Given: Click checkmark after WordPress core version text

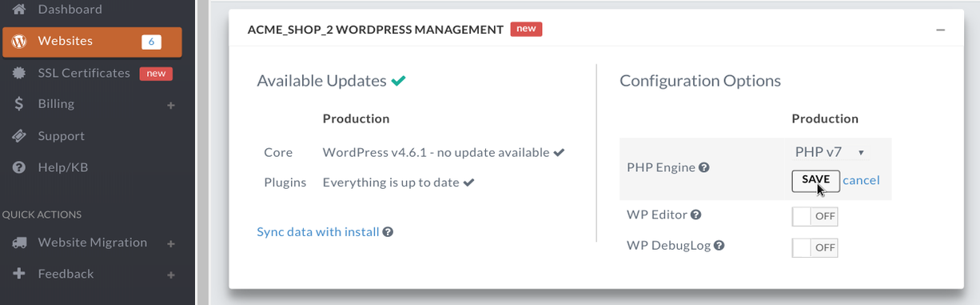Looking at the screenshot, I should (560, 152).
